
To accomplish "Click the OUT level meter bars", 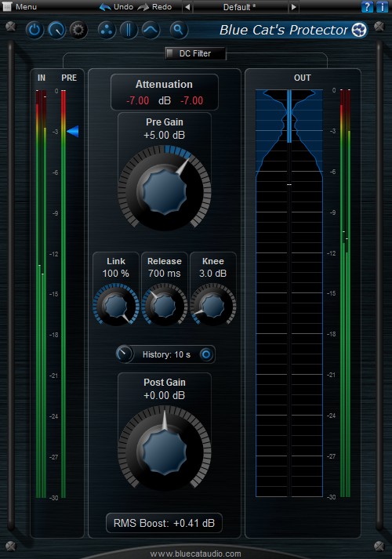I will pos(345,293).
